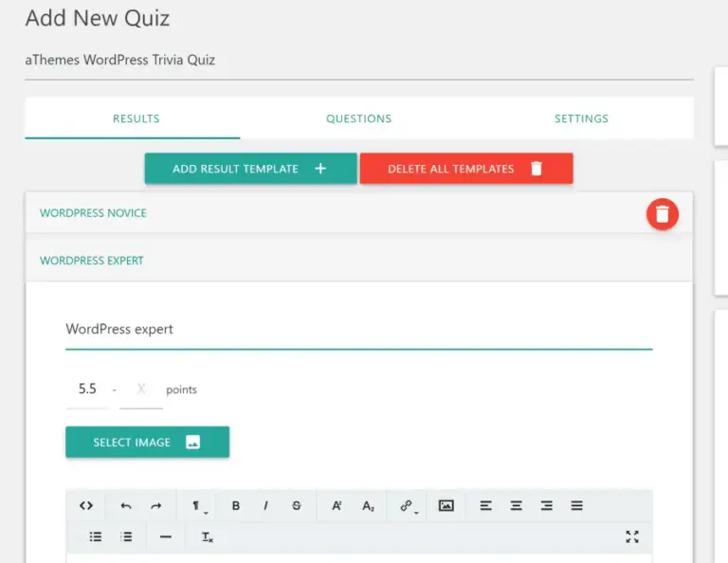Switch to the Settings tab

(x=581, y=118)
